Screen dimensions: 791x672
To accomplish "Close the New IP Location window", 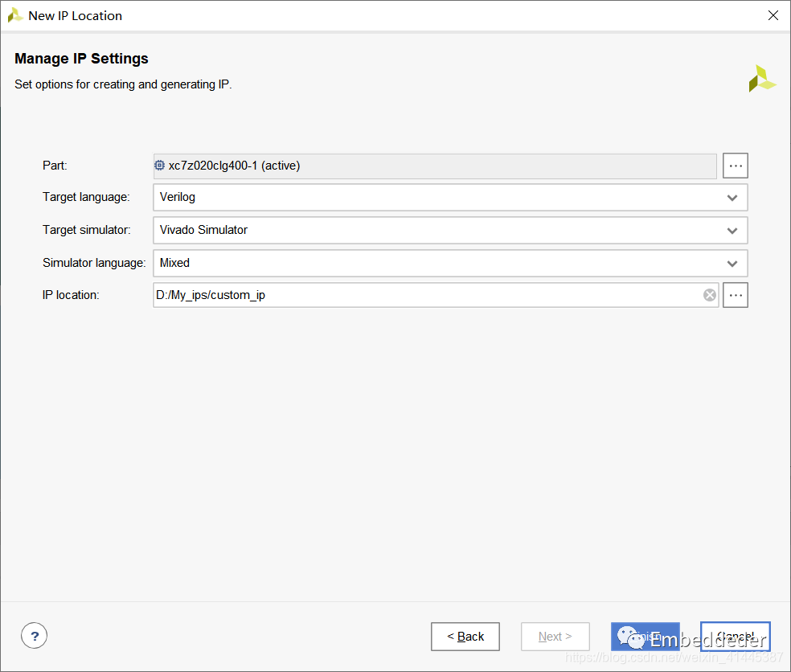I will coord(773,15).
